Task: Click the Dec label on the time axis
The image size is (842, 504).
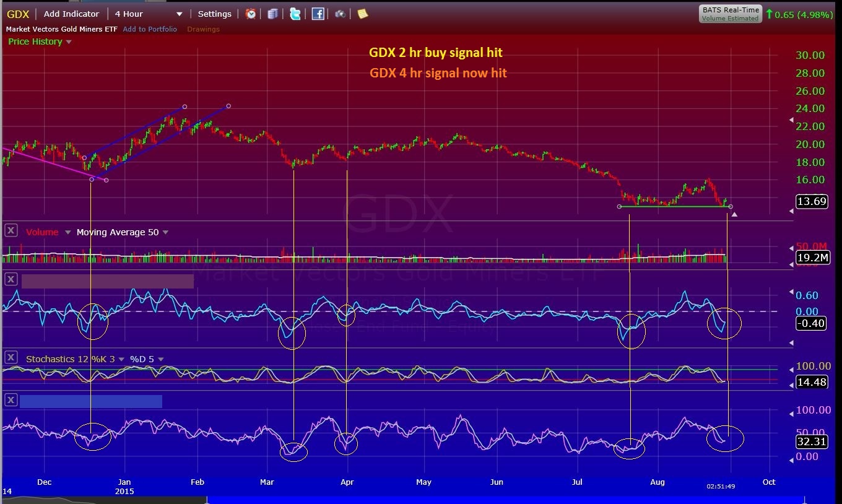Action: pos(45,481)
